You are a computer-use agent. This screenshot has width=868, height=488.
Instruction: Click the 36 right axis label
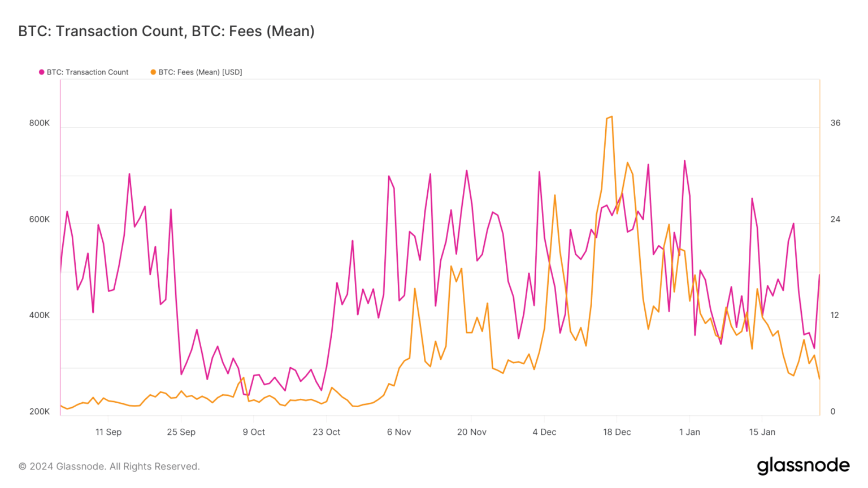tap(835, 123)
